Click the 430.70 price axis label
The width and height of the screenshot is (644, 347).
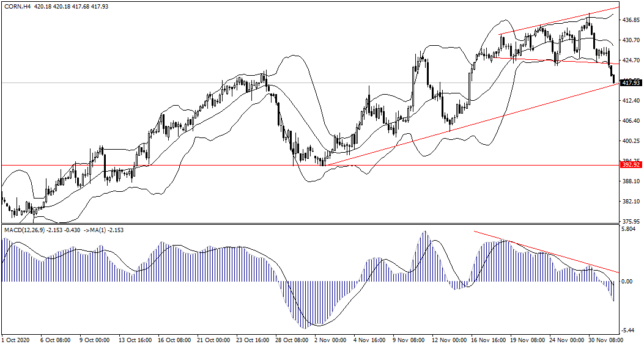[x=630, y=40]
